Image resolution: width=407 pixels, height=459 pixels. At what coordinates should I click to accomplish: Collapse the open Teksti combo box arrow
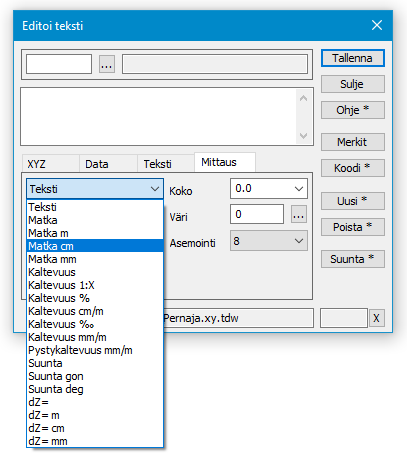point(155,189)
